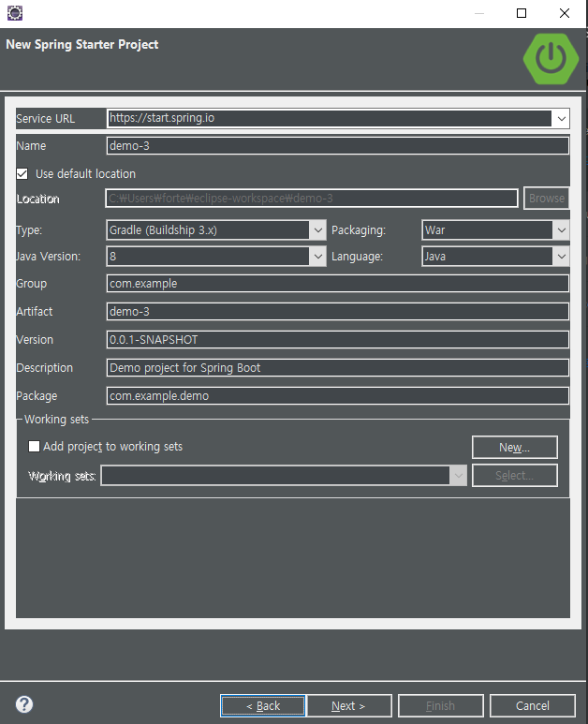Uncheck Use default location checkbox
Image resolution: width=588 pixels, height=724 pixels.
(22, 174)
